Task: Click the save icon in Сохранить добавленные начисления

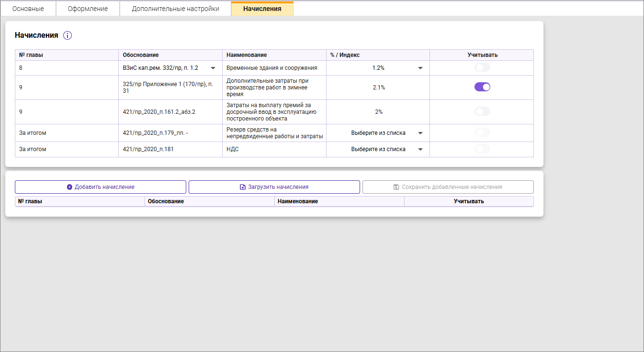Action: [x=396, y=187]
